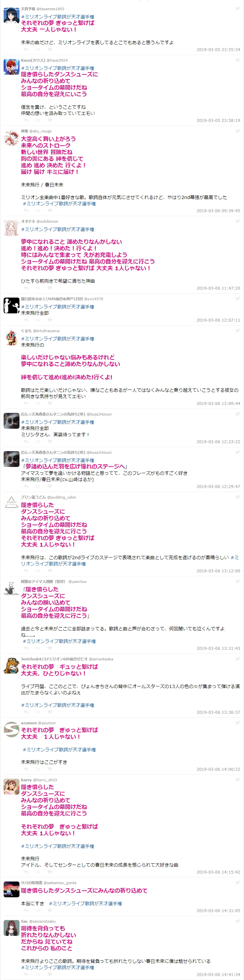Reply to the tweet by @krtultrayama

[26, 403]
